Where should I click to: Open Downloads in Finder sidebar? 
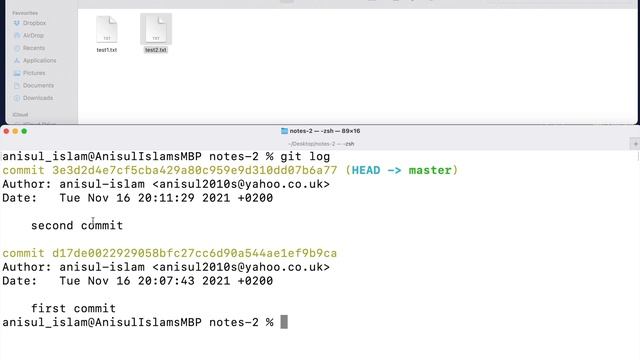coord(38,98)
